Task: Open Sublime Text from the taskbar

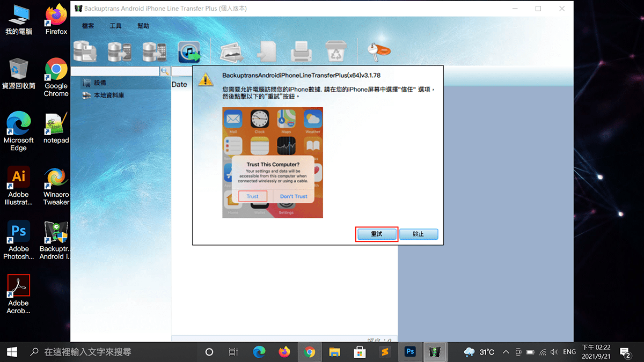Action: 384,352
